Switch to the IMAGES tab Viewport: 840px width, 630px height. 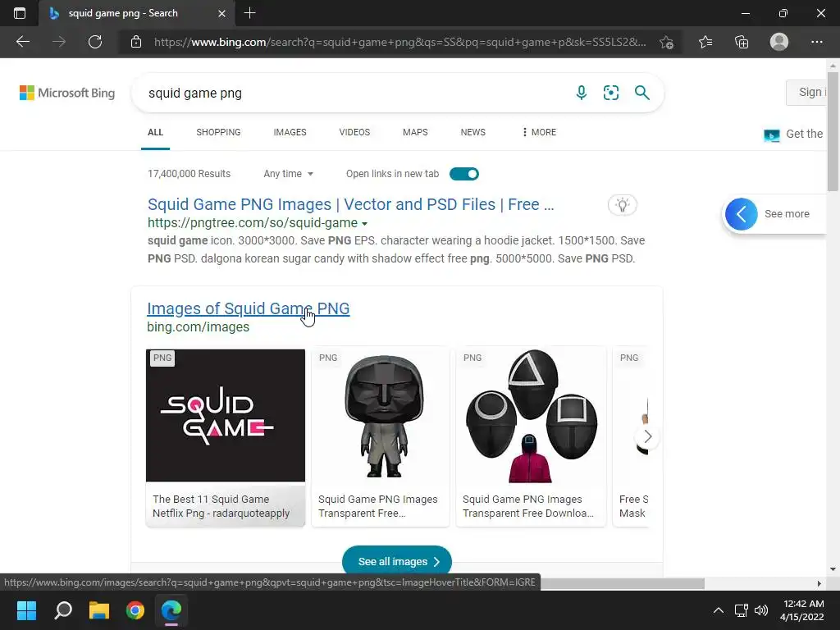(x=290, y=132)
